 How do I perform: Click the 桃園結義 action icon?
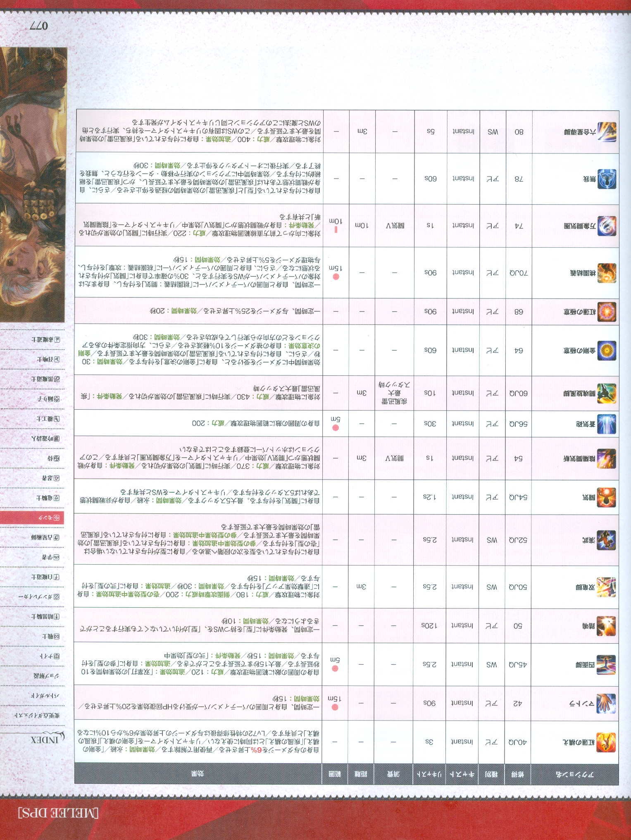(x=606, y=273)
